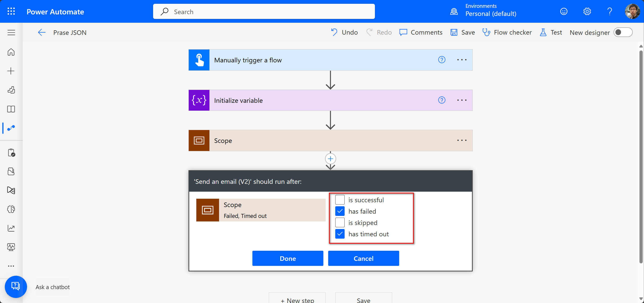The width and height of the screenshot is (644, 303).
Task: Click the Ask a chatbot button icon
Action: coord(16,287)
